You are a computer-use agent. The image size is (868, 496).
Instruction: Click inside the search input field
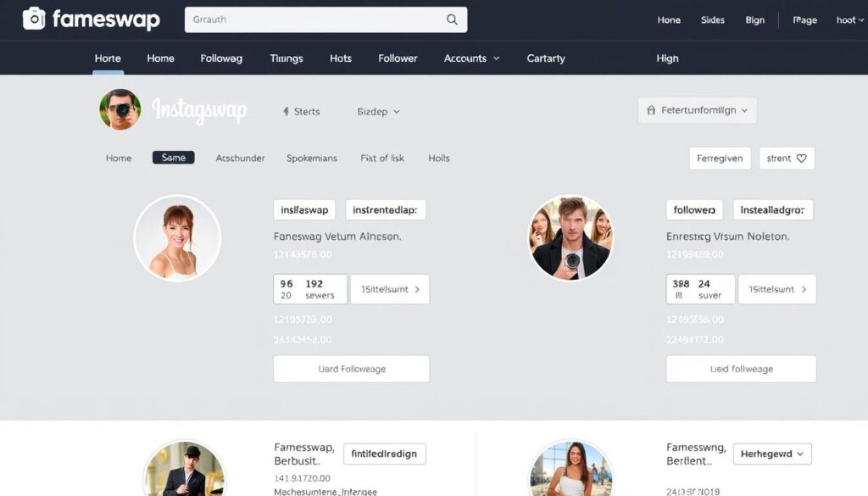tap(322, 19)
